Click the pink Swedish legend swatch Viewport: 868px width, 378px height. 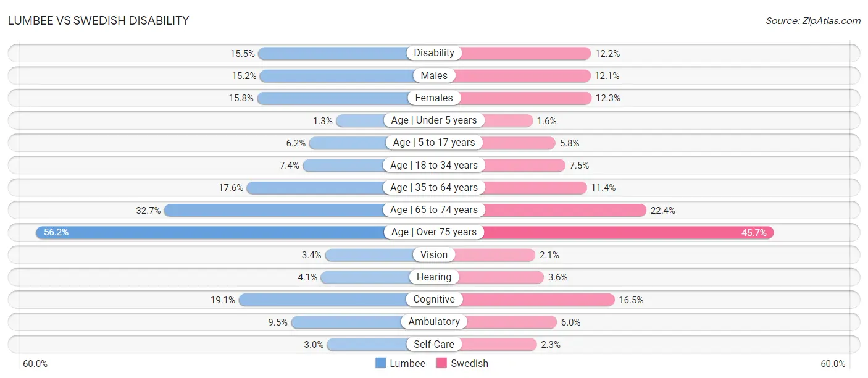click(x=441, y=363)
